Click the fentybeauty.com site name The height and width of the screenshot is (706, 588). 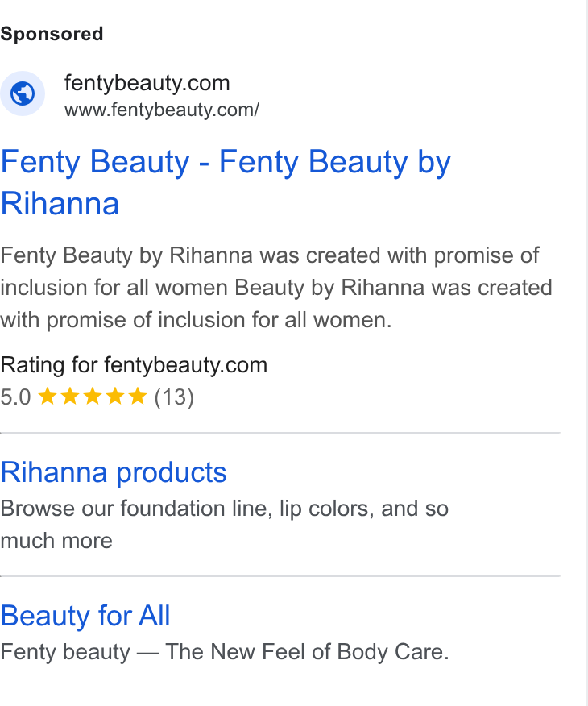click(x=147, y=83)
